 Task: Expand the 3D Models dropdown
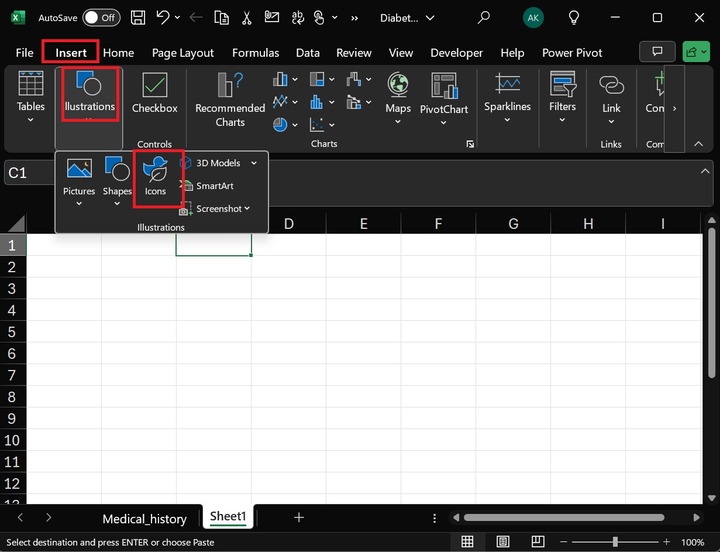coord(254,163)
